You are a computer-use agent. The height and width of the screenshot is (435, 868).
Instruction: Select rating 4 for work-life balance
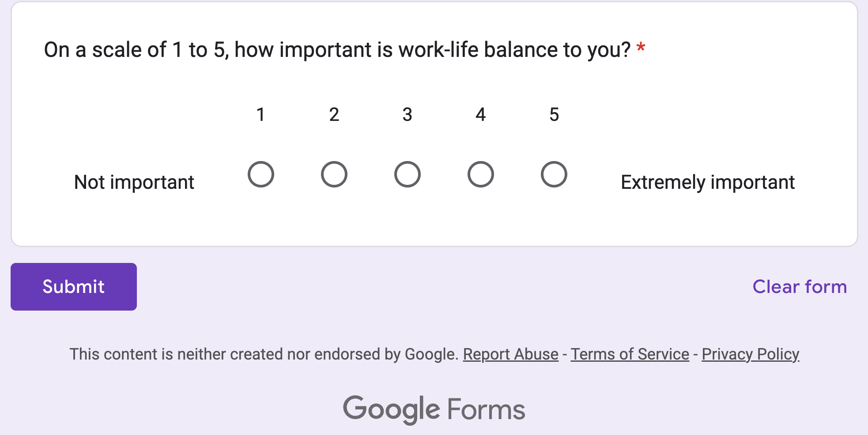(x=480, y=174)
